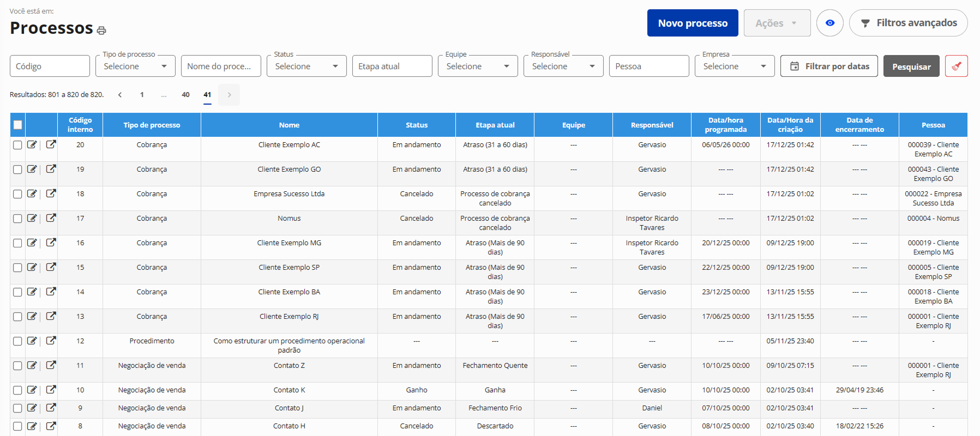Image resolution: width=980 pixels, height=436 pixels.
Task: Open Contato K process via external icon
Action: click(51, 390)
